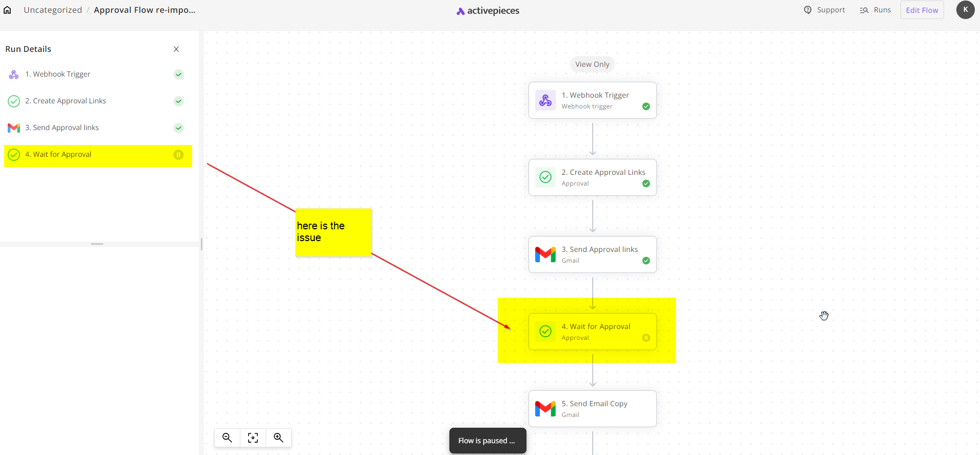
Task: Click the Uncategorized breadcrumb link
Action: [53, 10]
